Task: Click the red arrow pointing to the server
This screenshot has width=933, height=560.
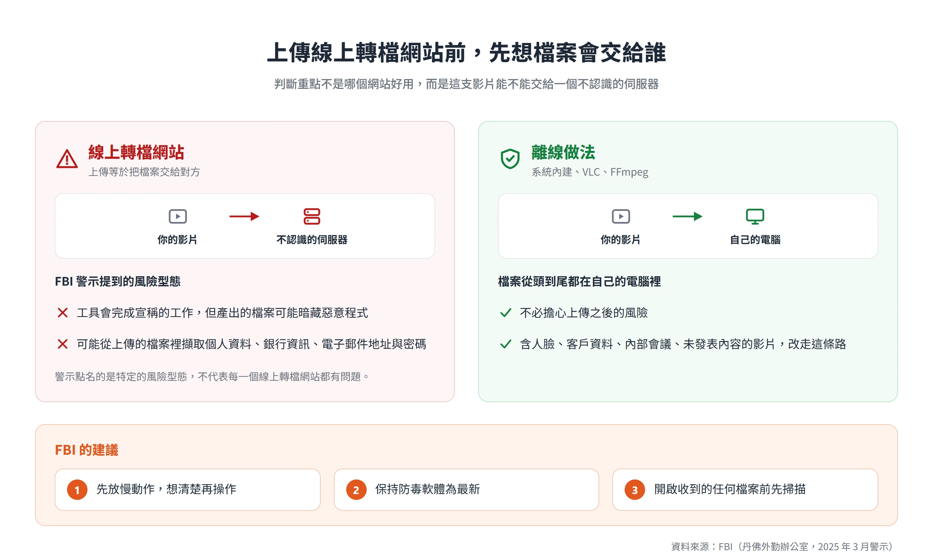Action: pos(244,216)
